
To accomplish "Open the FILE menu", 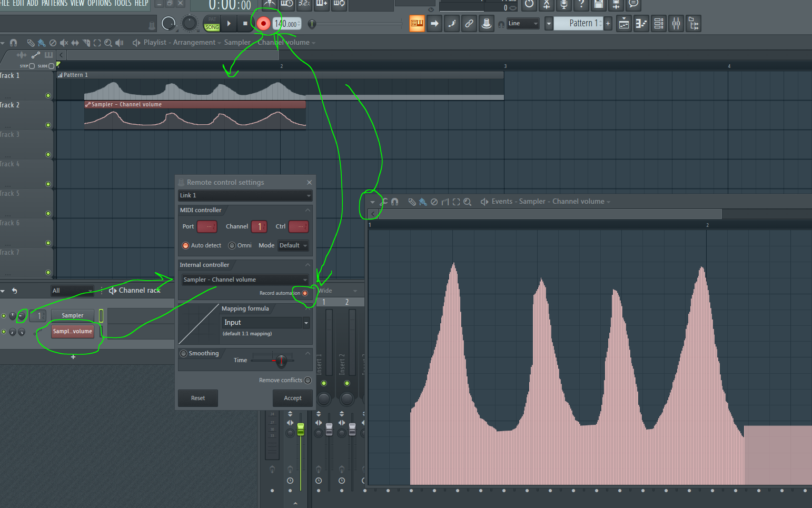I will 5,3.
